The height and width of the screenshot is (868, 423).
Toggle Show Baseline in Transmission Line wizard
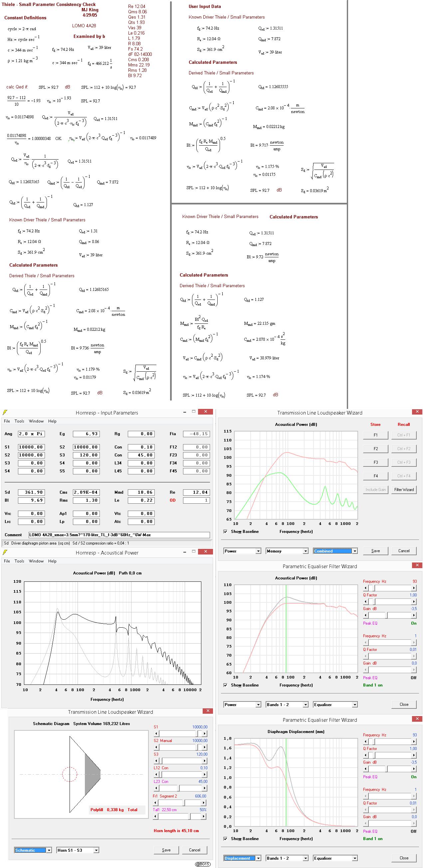[x=225, y=531]
